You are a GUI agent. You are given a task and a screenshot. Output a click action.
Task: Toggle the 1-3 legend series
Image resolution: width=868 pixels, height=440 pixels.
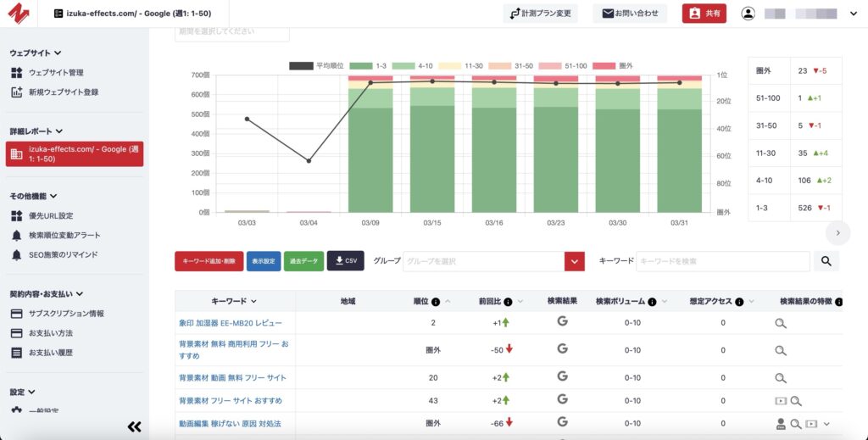[x=361, y=65]
